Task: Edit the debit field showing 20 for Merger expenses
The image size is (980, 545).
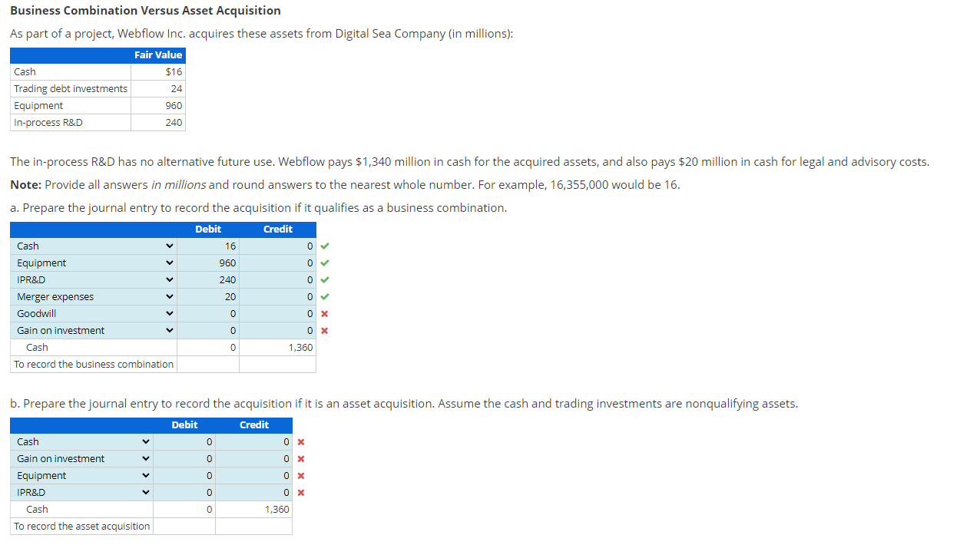Action: click(x=208, y=297)
